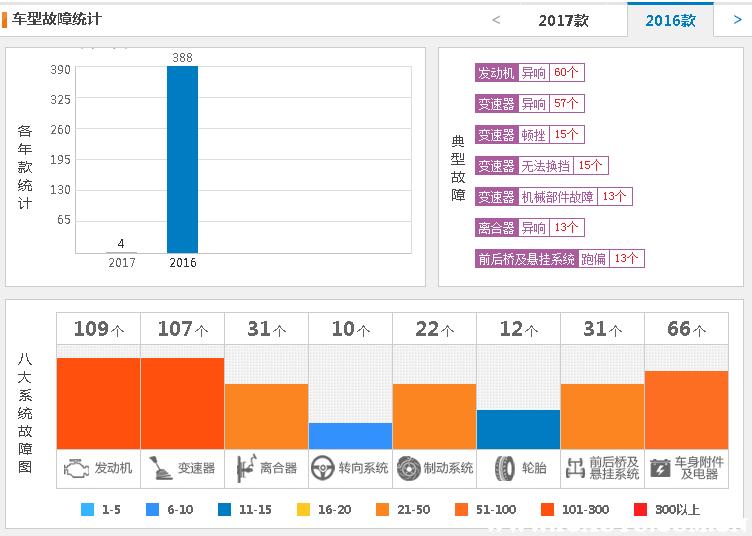
Task: Open 发动机 异响 60个 fault tag
Action: (529, 73)
